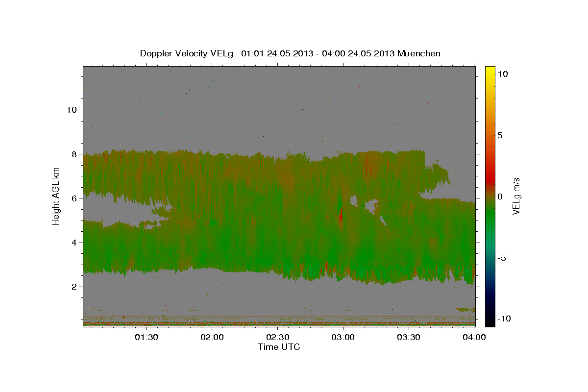Screen dimensions: 588x392
Task: Click the 03:00 time tick label
Action: pos(343,338)
